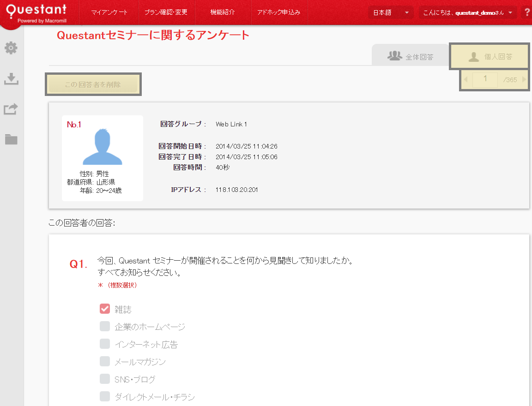Toggle the 雑誌 checkbox

[x=105, y=308]
